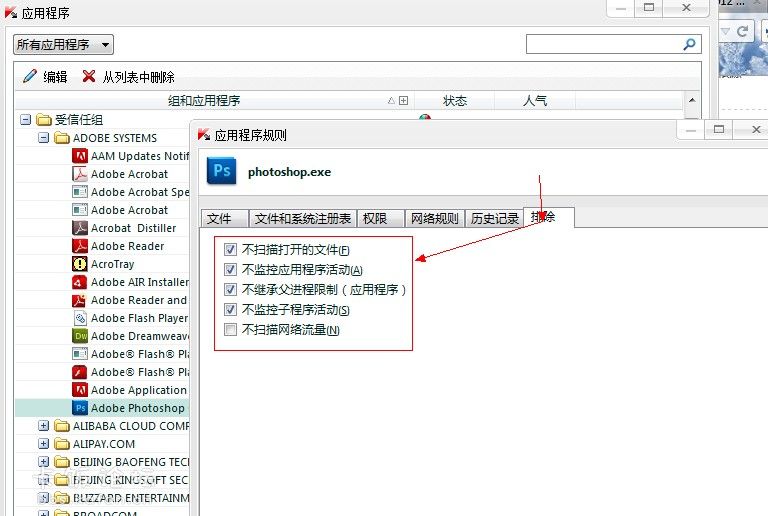
Task: Collapse the 受信任组 tree group
Action: [x=25, y=119]
